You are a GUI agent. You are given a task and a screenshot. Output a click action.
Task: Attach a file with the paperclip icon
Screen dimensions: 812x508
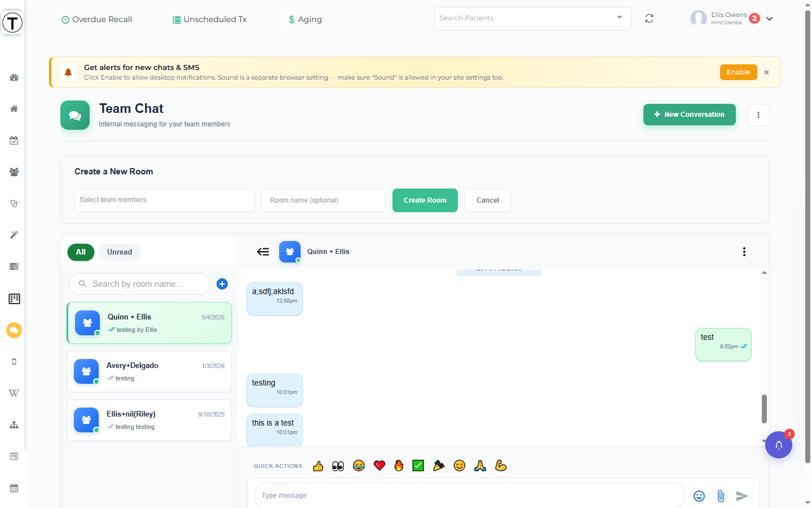721,496
